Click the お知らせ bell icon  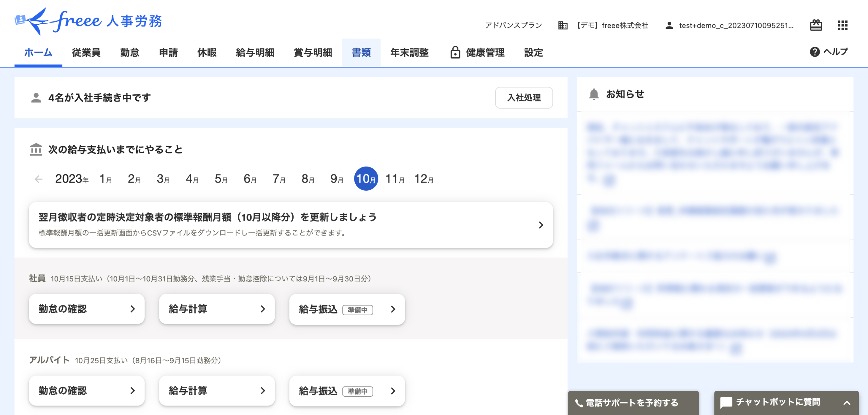point(594,94)
